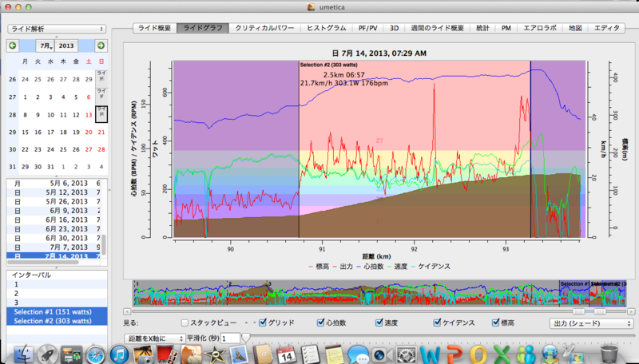Click 2013 year button in calendar

point(66,45)
